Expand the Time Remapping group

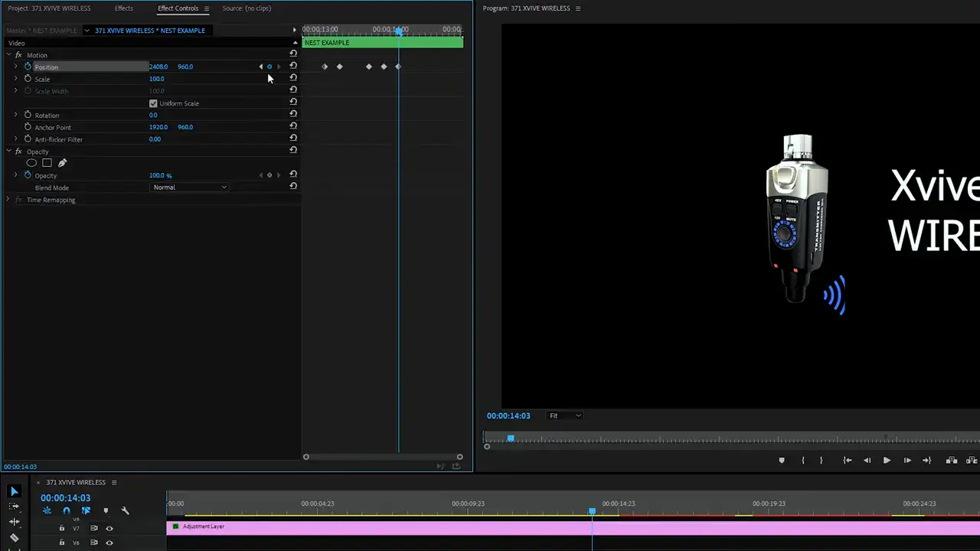coord(8,200)
